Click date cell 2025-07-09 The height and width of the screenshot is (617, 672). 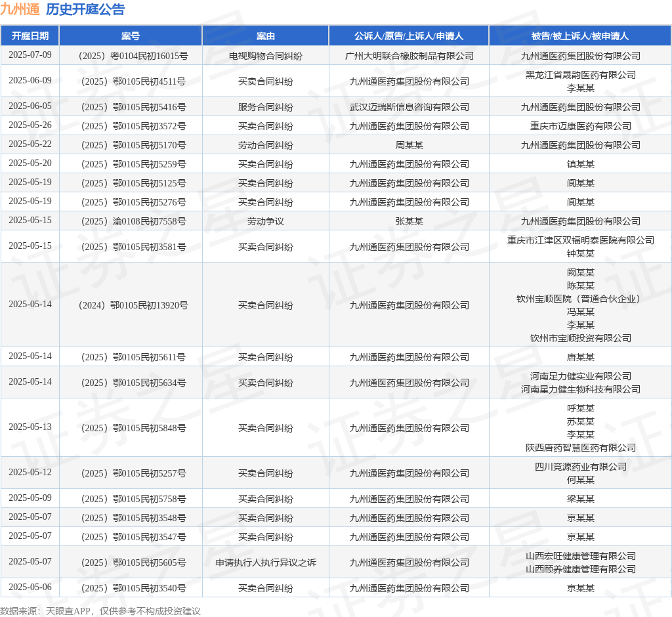pos(30,55)
